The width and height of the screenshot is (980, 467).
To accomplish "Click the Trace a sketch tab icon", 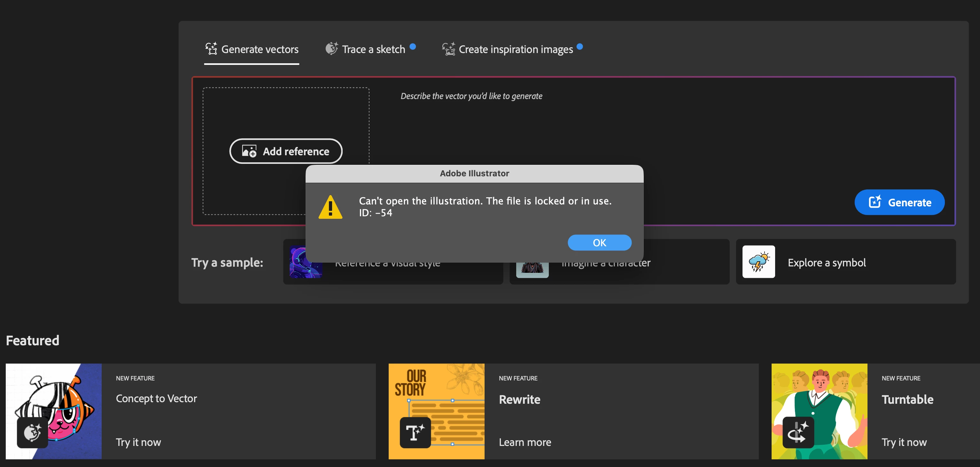I will pos(331,49).
